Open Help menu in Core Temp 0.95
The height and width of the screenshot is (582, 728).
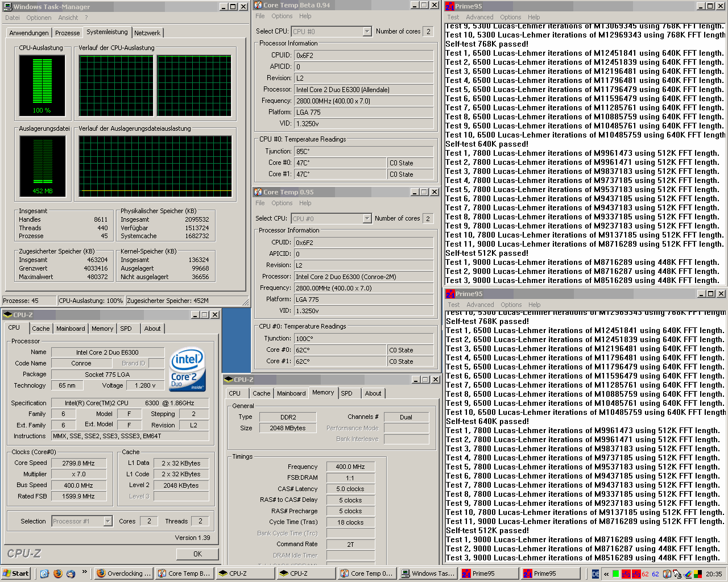(x=305, y=203)
